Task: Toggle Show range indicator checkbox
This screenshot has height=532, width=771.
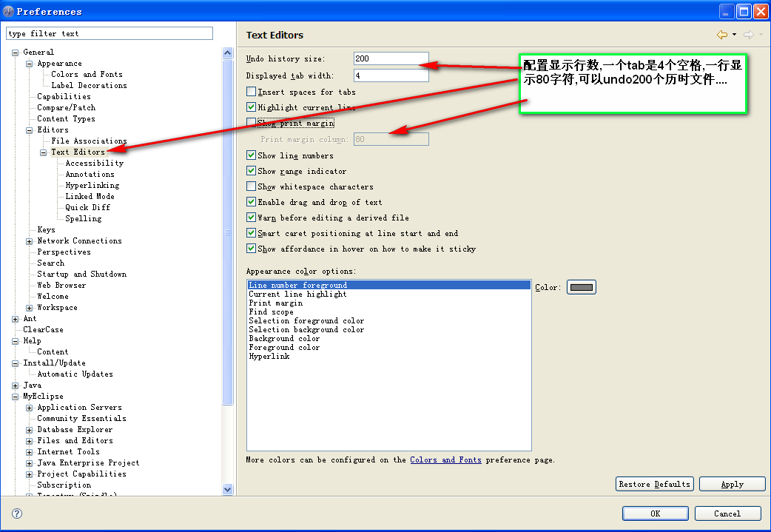Action: pyautogui.click(x=252, y=171)
